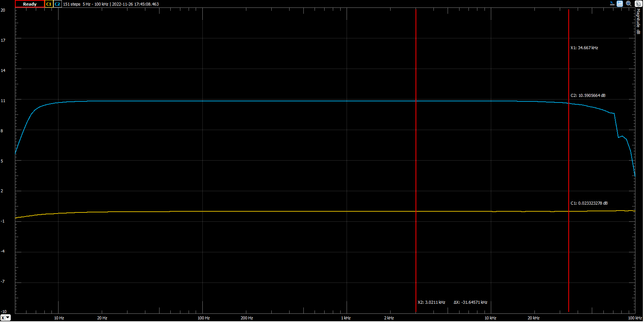The image size is (644, 322).
Task: Click the 20 Hz frequency axis label
Action: click(102, 318)
